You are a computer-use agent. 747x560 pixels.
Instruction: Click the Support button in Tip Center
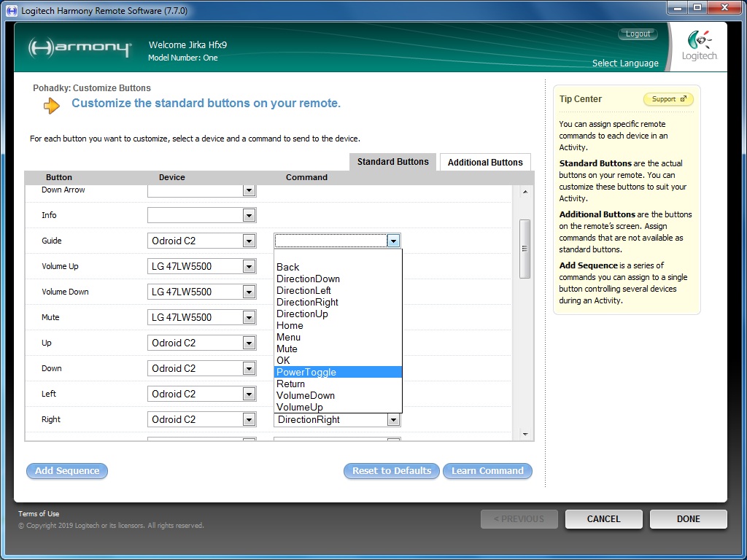pyautogui.click(x=667, y=99)
